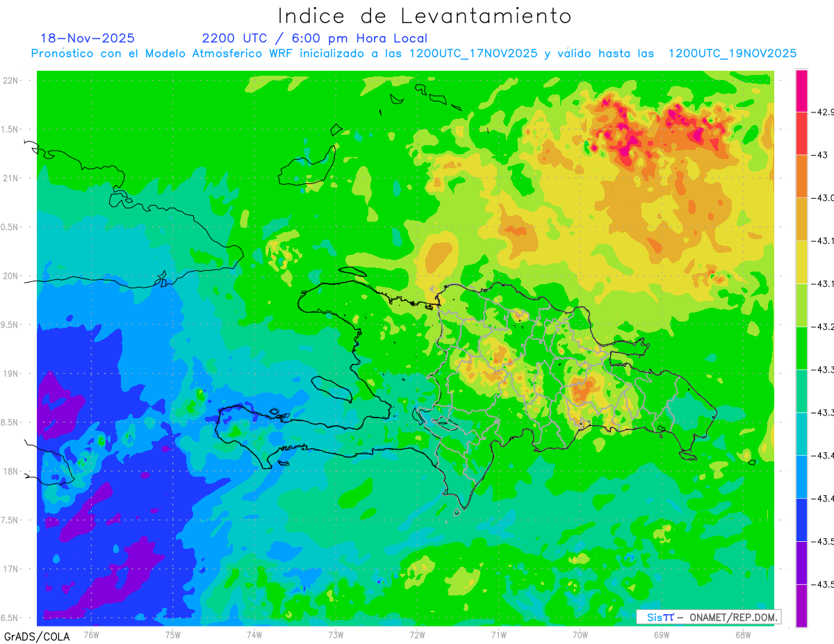This screenshot has width=834, height=644.
Task: Click the '21N' latitude label
Action: (x=10, y=178)
